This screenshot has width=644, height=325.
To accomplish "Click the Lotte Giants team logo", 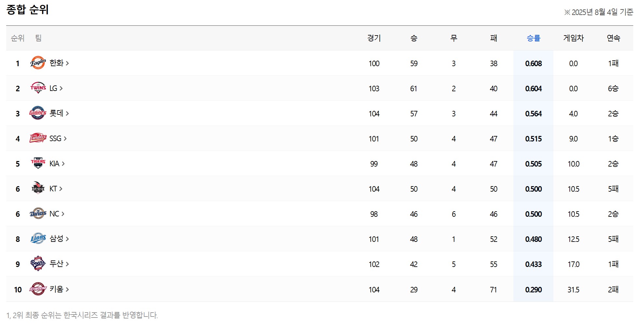I will click(38, 113).
